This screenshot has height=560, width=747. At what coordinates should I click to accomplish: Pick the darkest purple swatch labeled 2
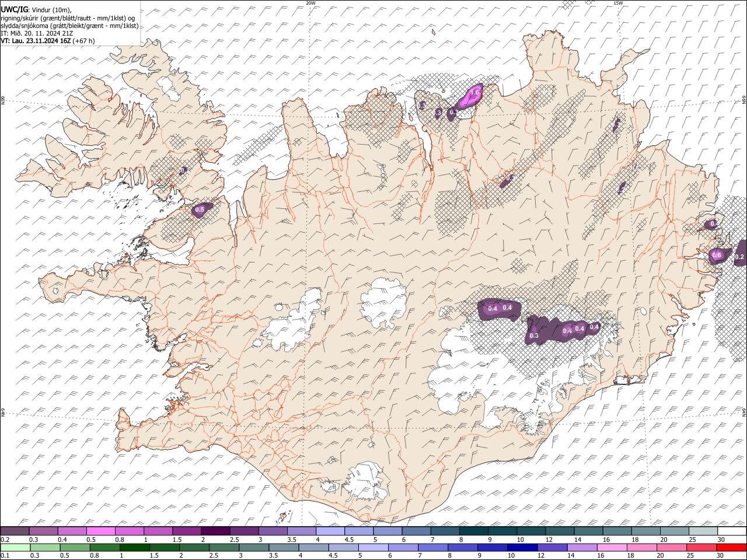(x=215, y=531)
